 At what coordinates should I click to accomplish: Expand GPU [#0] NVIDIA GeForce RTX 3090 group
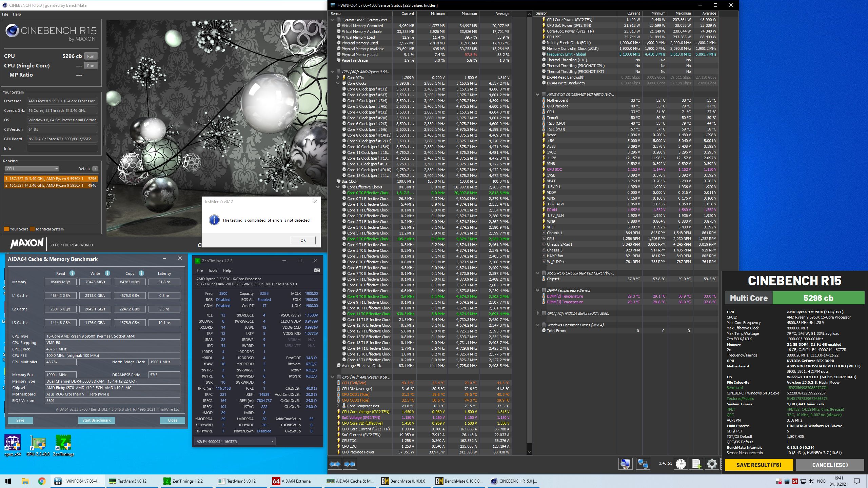(x=538, y=313)
